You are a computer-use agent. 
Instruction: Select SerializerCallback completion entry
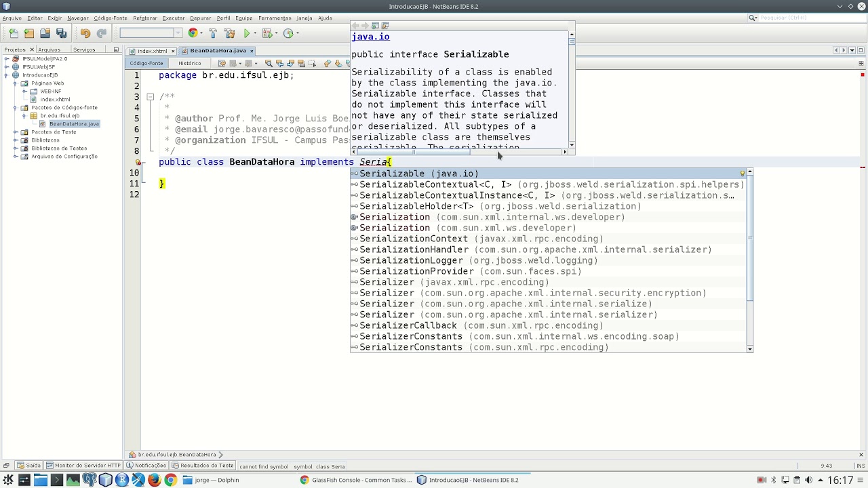[548, 325]
